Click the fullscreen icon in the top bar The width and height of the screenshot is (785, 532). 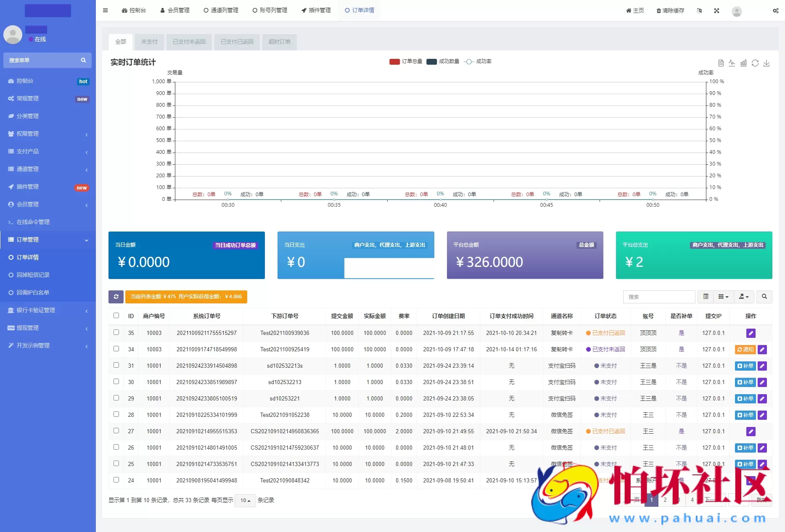(x=716, y=11)
